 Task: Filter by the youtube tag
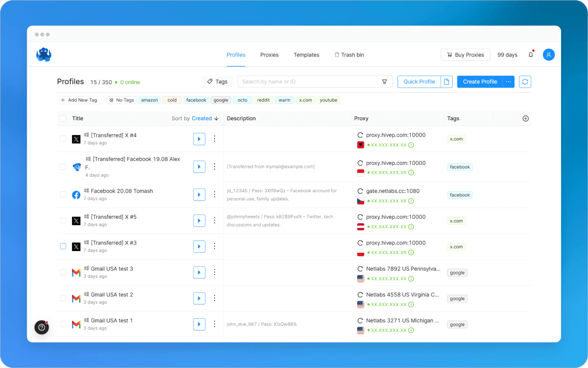tap(329, 100)
